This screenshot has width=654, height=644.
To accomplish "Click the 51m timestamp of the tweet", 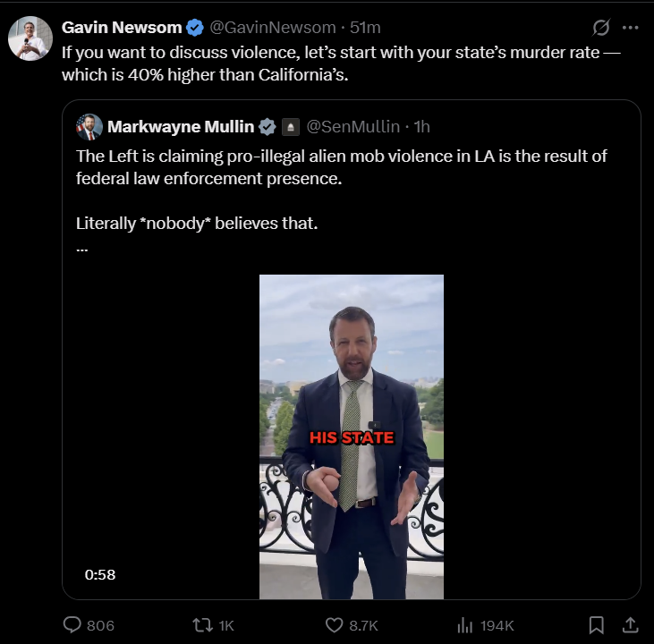I will pos(365,28).
